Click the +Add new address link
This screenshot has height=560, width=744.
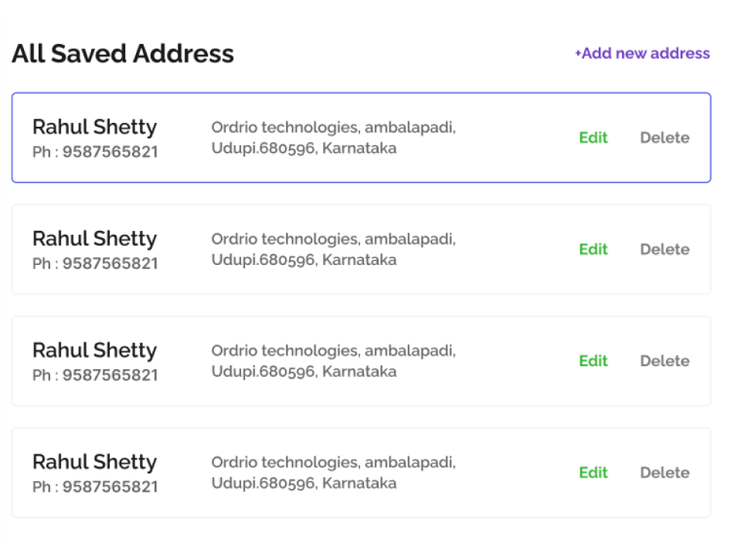click(643, 53)
